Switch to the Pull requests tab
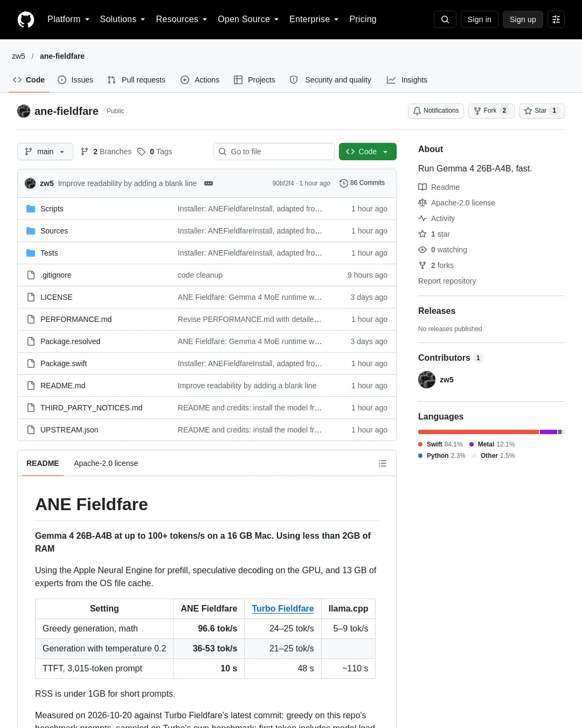Image resolution: width=582 pixels, height=728 pixels. point(136,80)
